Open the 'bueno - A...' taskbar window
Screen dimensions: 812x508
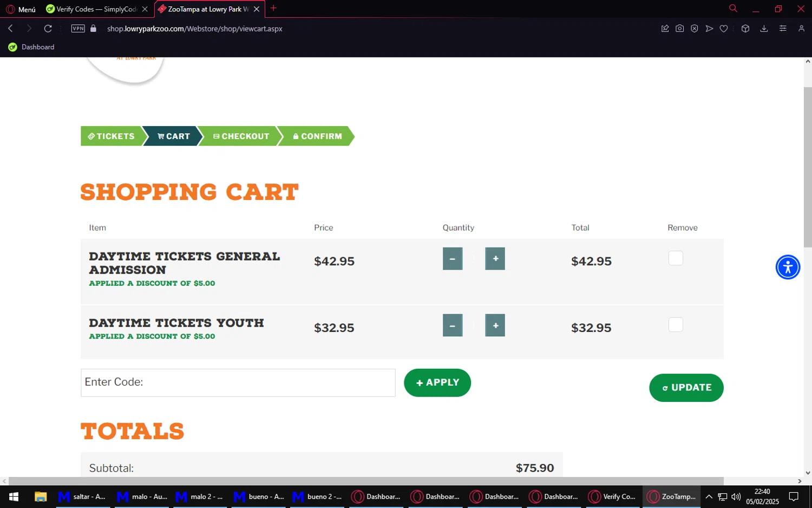[259, 497]
